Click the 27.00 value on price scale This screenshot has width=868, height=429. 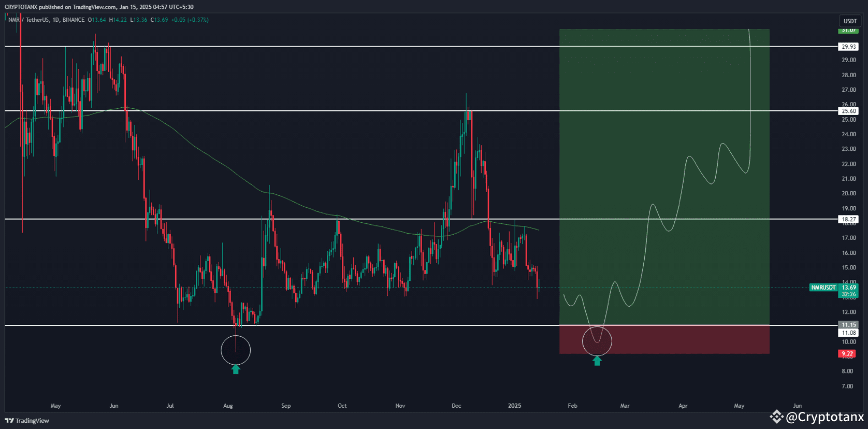(849, 90)
